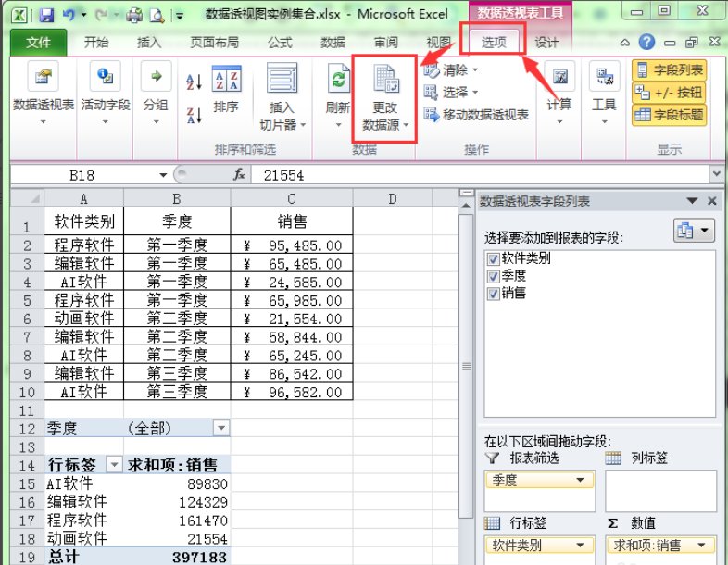Screen dimensions: 728x565
Task: Click sort descending Z-A icon
Action: 194,115
